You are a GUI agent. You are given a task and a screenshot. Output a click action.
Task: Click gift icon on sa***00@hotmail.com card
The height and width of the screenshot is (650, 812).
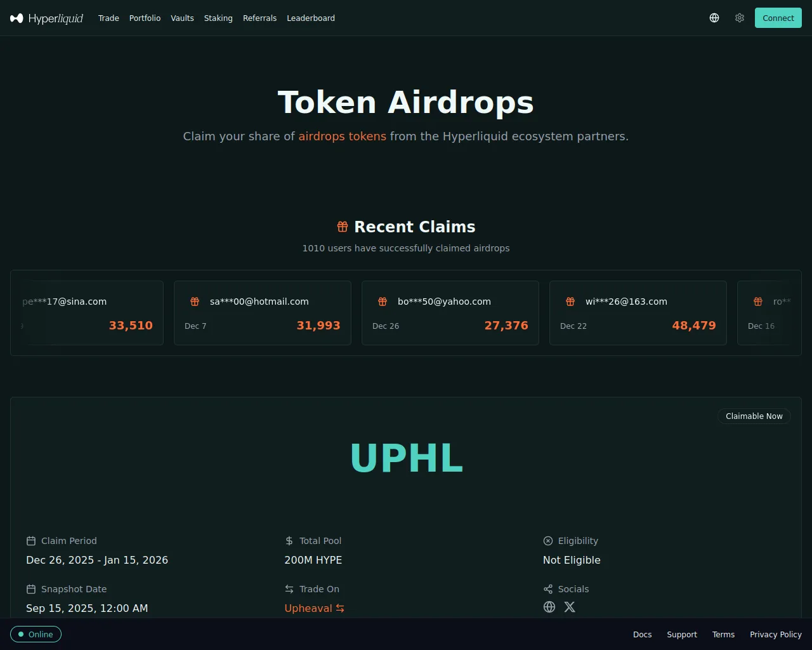point(195,302)
